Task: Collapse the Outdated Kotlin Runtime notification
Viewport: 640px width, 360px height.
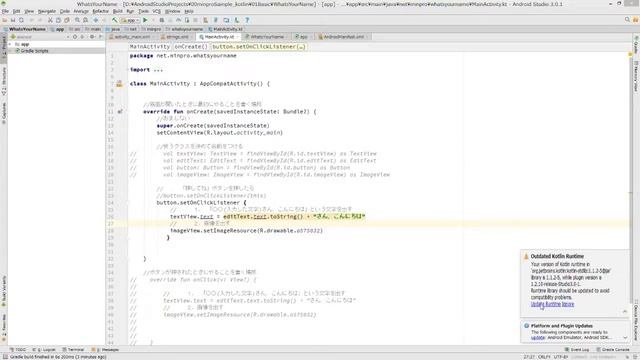Action: pos(625,311)
